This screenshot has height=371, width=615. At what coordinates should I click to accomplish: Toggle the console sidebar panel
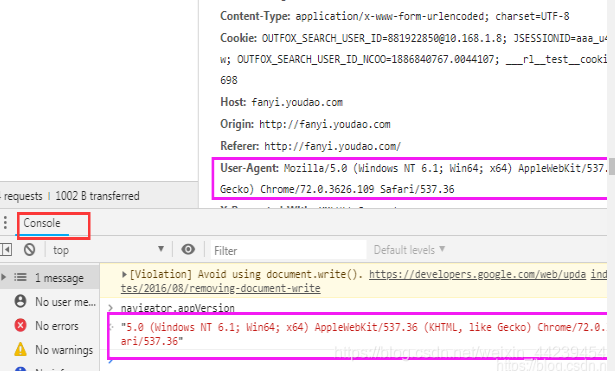6,249
